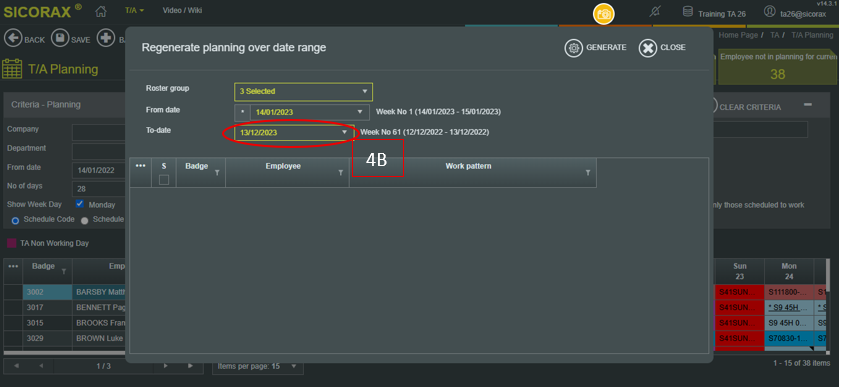
Task: Click the asterisk button beside From date
Action: tap(242, 113)
